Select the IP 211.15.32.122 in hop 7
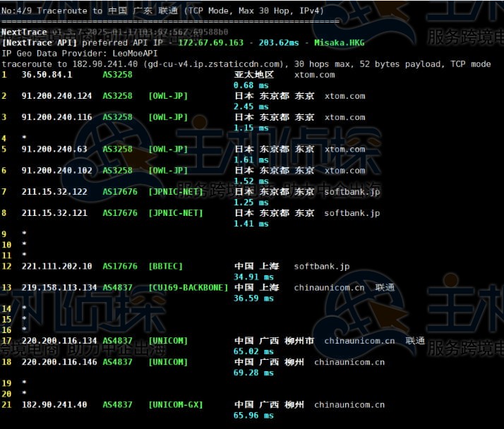The height and width of the screenshot is (429, 504). (x=54, y=192)
